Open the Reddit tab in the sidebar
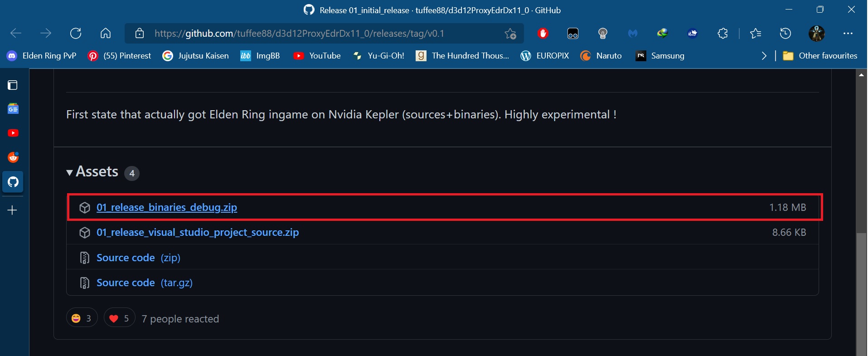 tap(13, 157)
